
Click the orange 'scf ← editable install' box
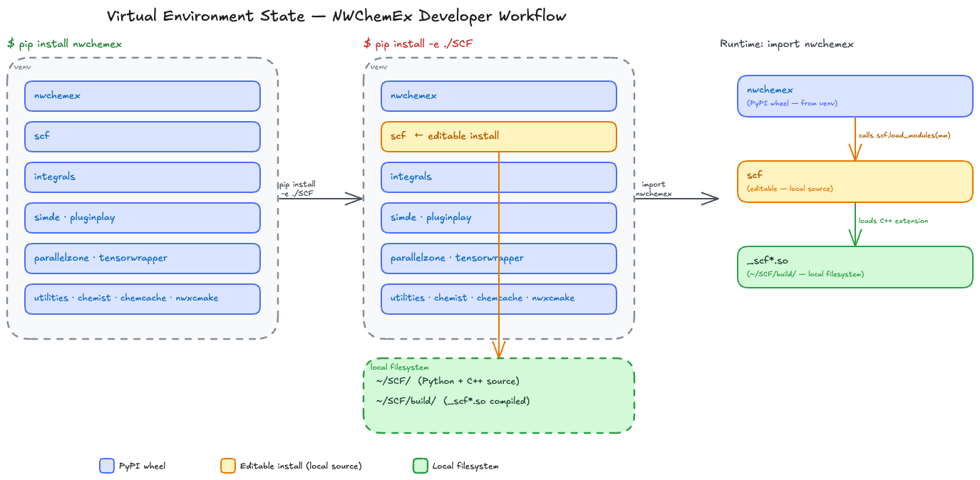pyautogui.click(x=499, y=137)
